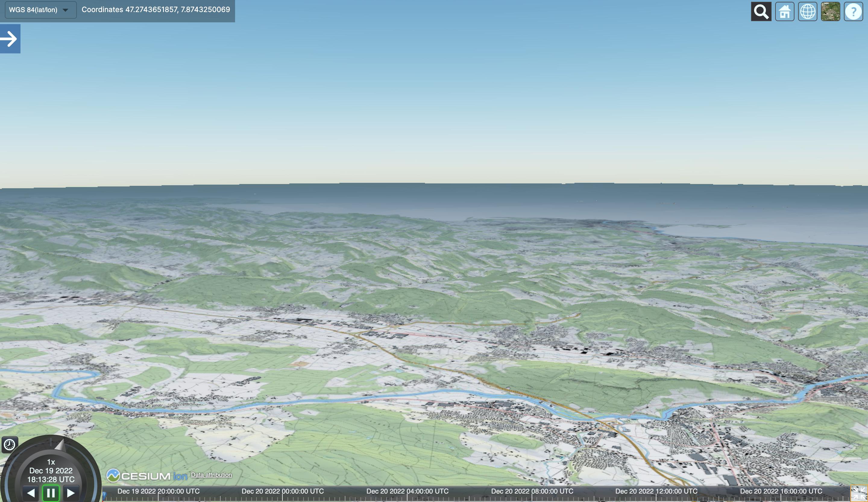This screenshot has width=868, height=502.
Task: Play the animation in reverse
Action: pos(31,493)
